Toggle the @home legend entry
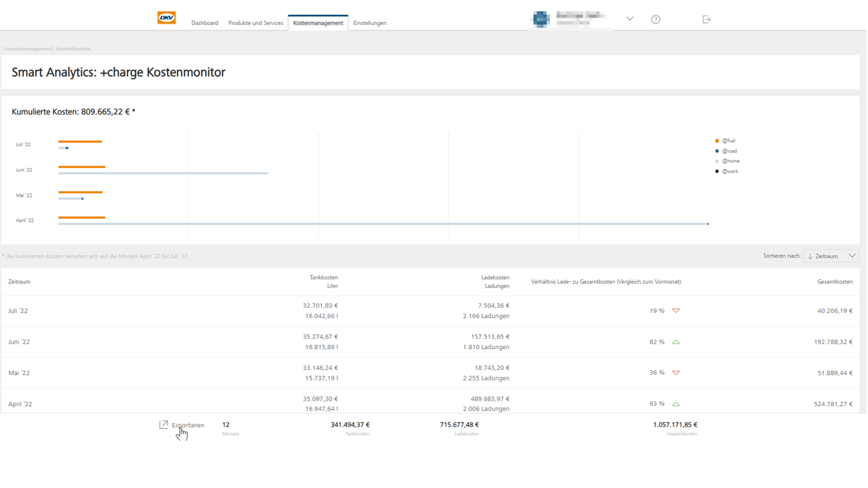 coord(728,161)
